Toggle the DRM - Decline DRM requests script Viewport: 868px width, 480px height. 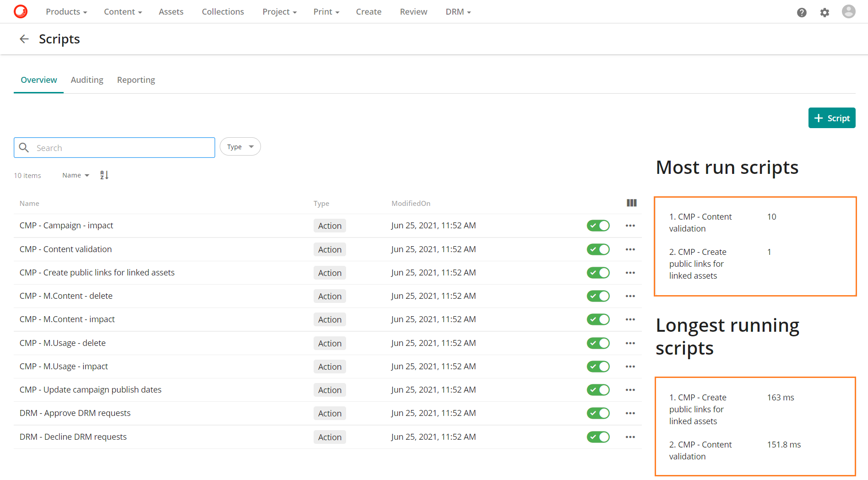click(x=598, y=437)
